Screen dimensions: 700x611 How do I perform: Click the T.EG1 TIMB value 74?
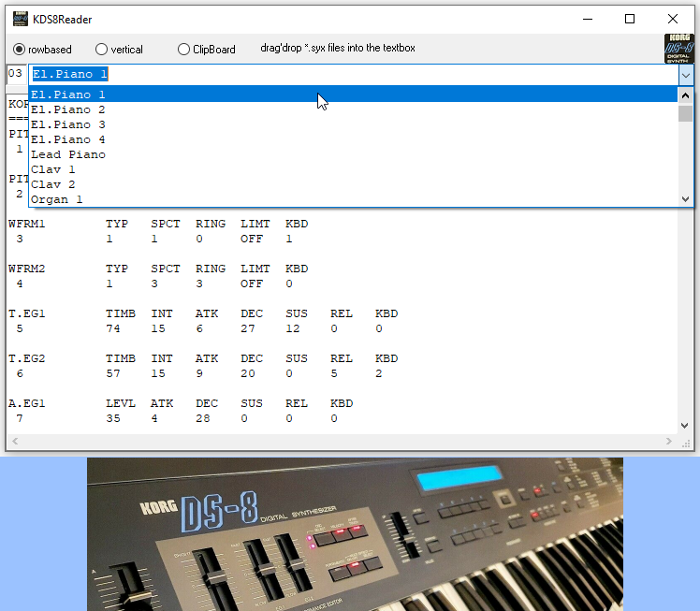(113, 328)
